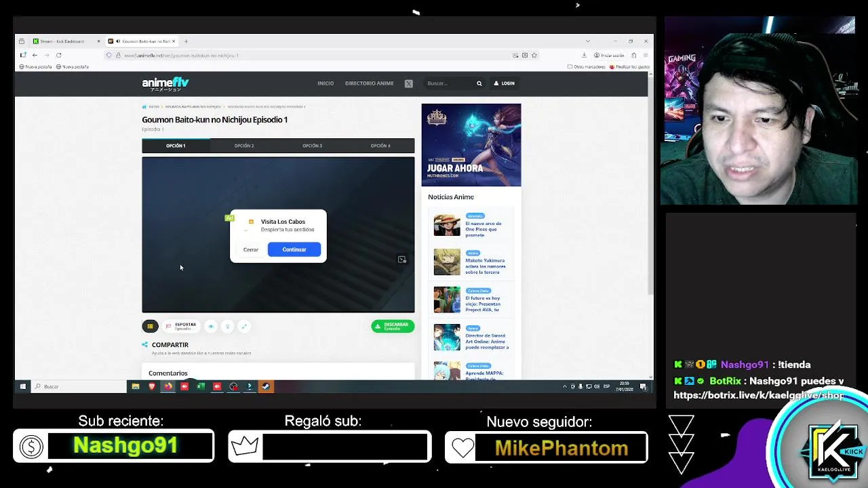This screenshot has height=488, width=868.
Task: Click Cerrar on the Visita Los Cabos popup
Action: tap(251, 249)
